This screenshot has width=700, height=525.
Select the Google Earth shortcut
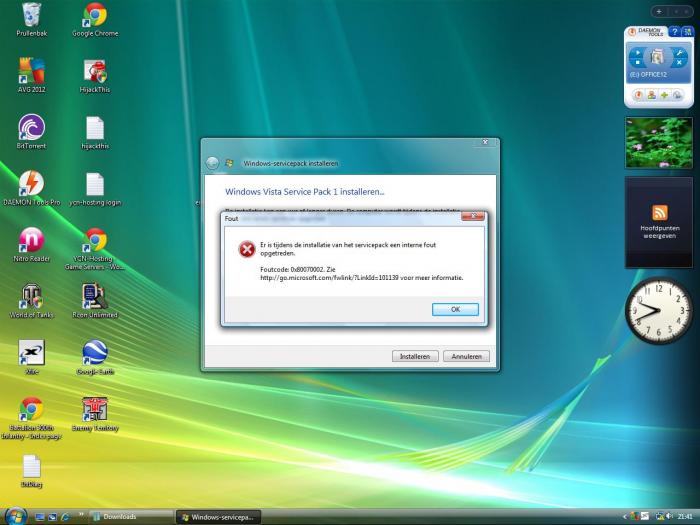[x=95, y=357]
